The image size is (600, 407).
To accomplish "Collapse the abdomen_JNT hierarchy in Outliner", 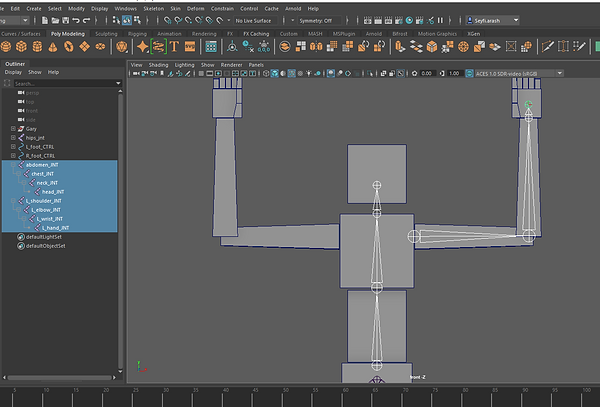I will (13, 164).
